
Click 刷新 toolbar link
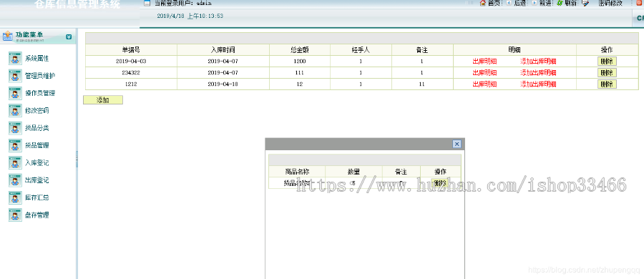[571, 4]
